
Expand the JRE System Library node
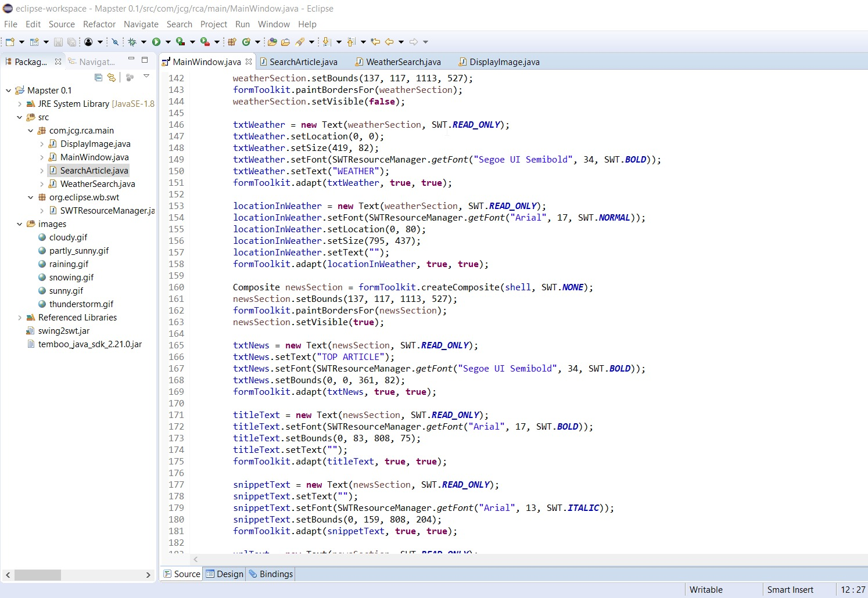19,104
